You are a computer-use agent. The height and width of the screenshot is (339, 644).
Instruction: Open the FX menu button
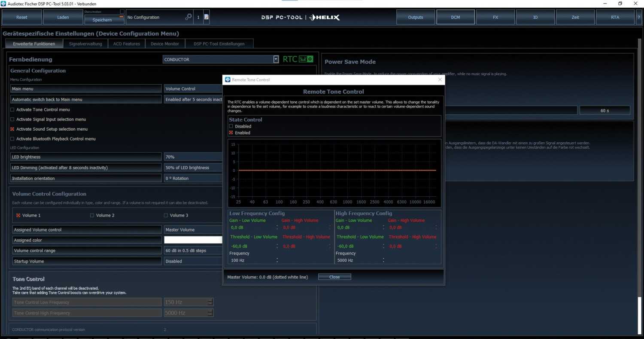495,17
